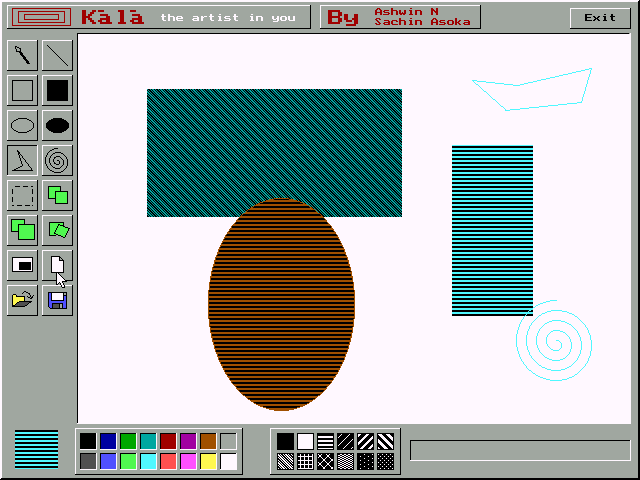Select the solid black fill pattern

(286, 441)
